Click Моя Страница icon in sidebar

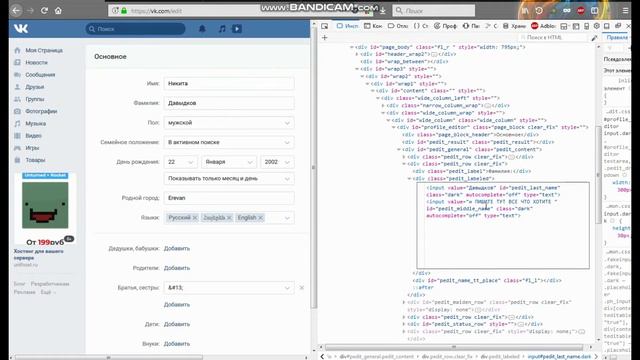[x=17, y=50]
